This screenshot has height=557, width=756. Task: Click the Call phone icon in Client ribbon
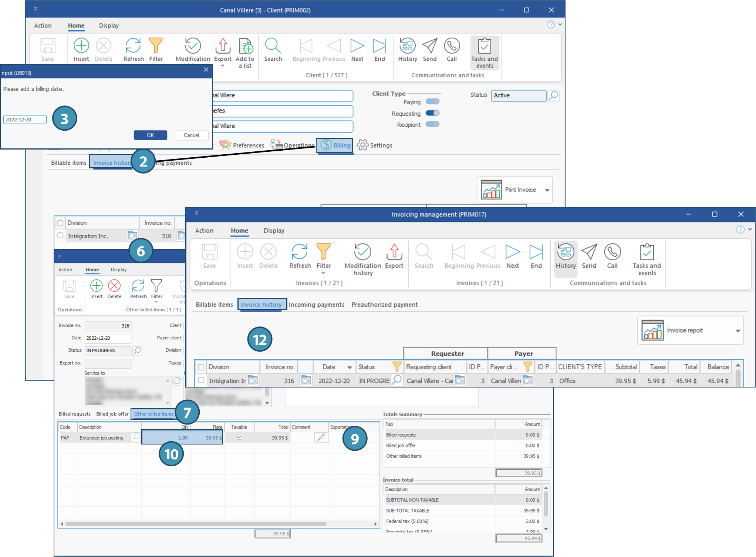(x=452, y=46)
